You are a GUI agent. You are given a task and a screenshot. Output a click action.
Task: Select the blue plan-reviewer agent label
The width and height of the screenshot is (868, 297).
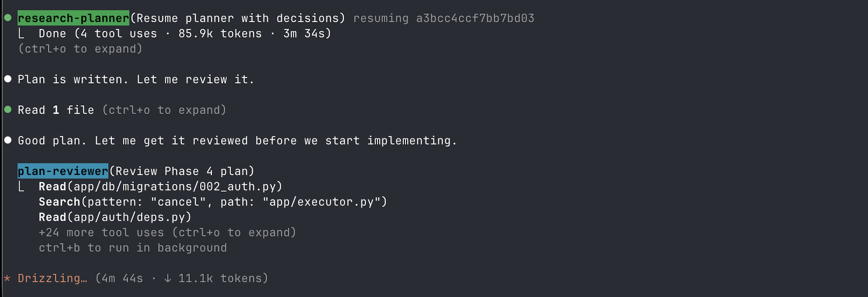(x=63, y=171)
